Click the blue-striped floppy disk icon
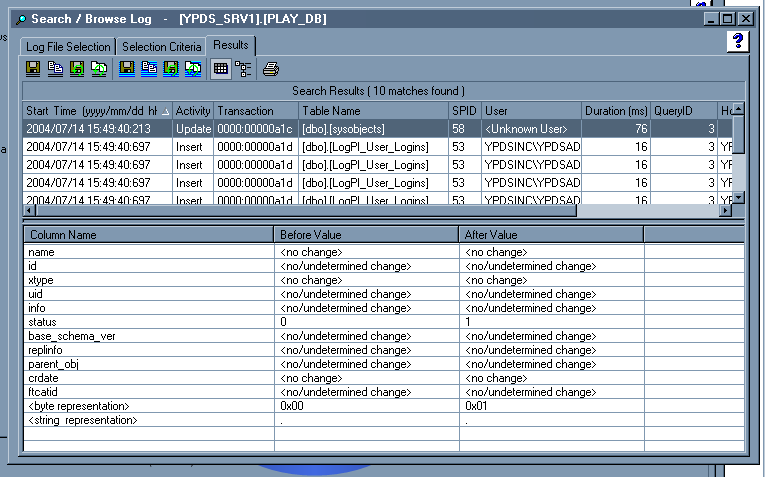 (127, 69)
